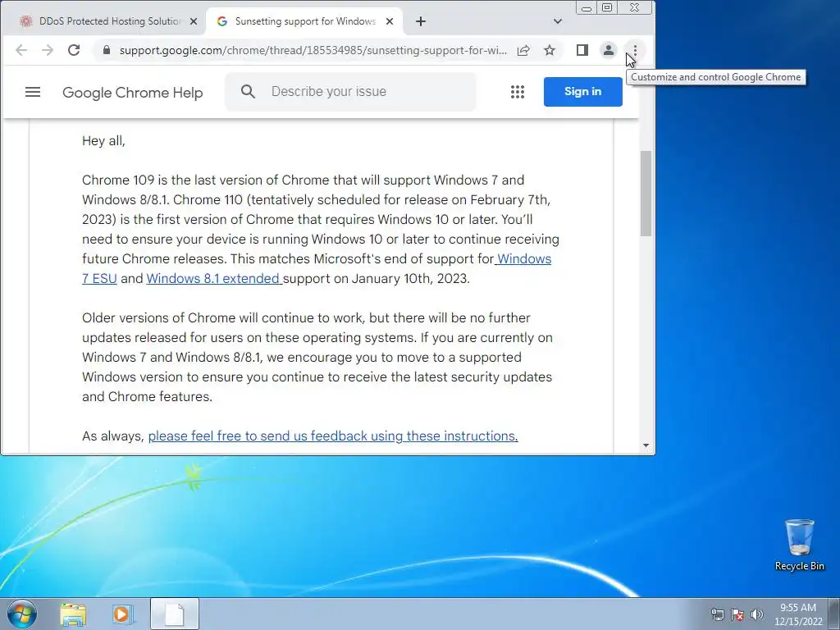
Task: Open the hamburger main menu in Chrome Help
Action: pos(33,92)
